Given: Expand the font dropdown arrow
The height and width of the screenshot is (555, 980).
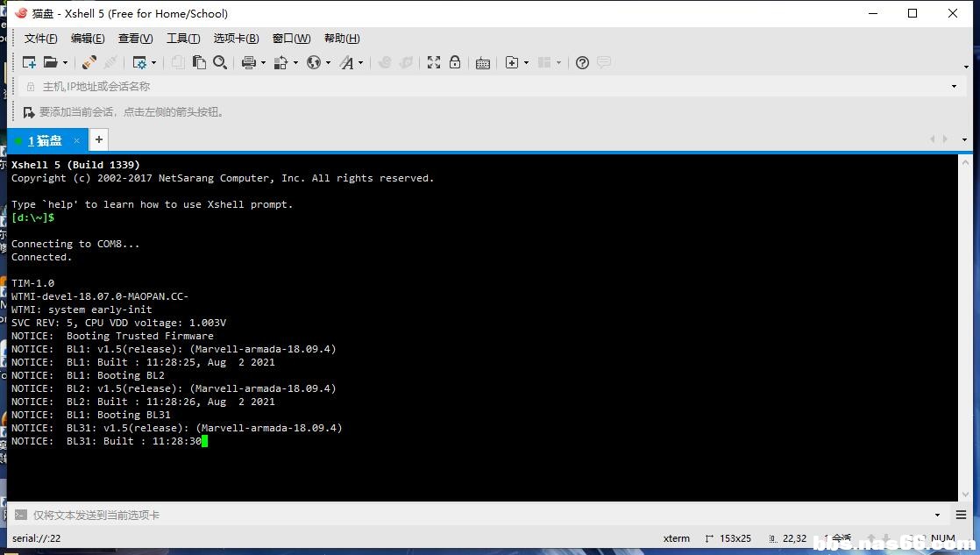Looking at the screenshot, I should pos(360,63).
